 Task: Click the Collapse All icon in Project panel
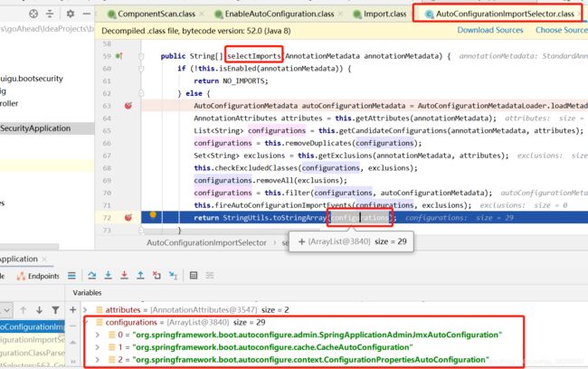(x=50, y=14)
